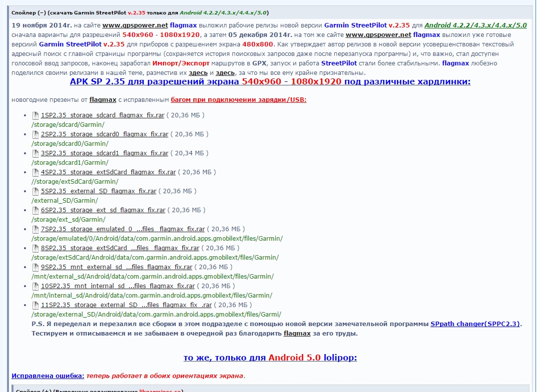Open second www.gpspower.net link after 05 декабря

pyautogui.click(x=378, y=34)
